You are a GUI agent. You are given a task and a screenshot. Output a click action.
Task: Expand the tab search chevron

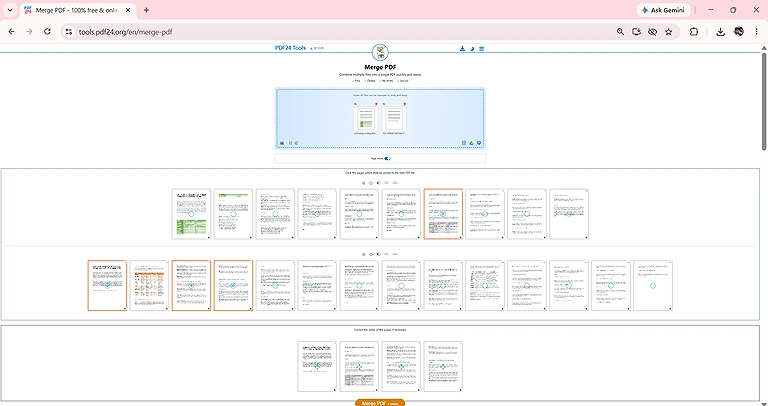(10, 10)
